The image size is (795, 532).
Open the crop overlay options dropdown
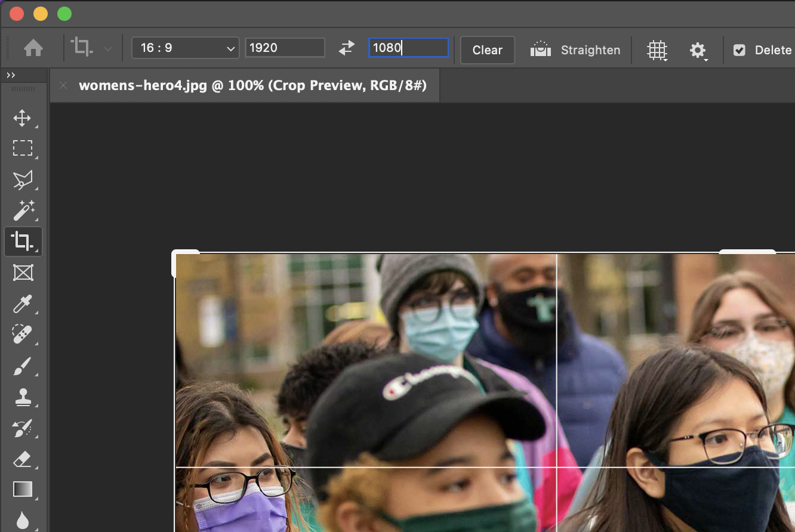click(657, 50)
